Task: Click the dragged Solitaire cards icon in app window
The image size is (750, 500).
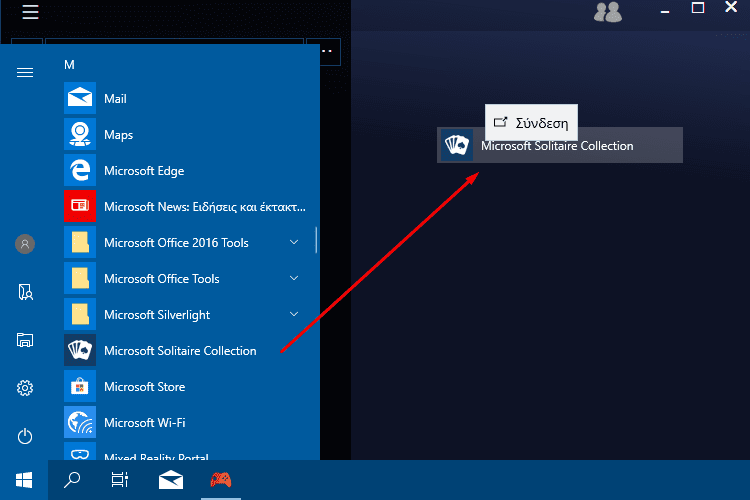Action: (x=456, y=145)
